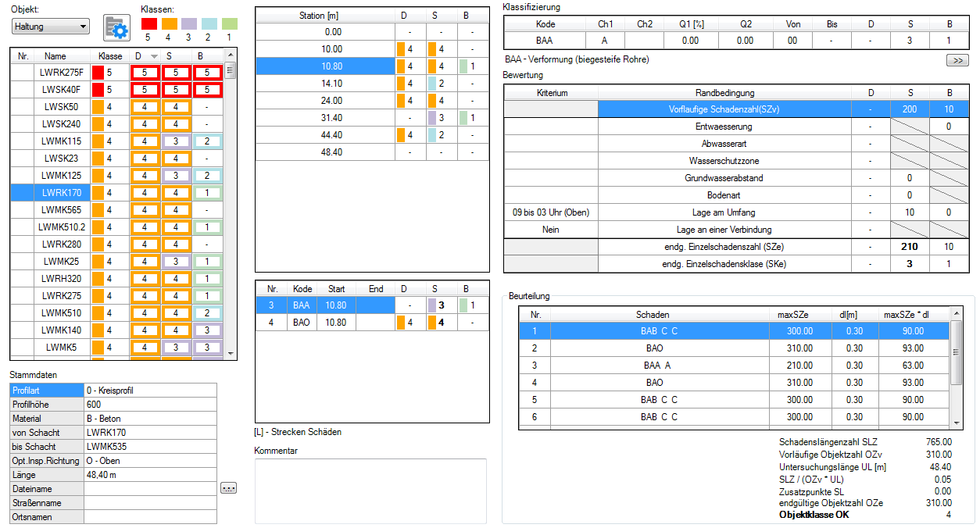Click the >> button beside BAA description

tap(956, 60)
